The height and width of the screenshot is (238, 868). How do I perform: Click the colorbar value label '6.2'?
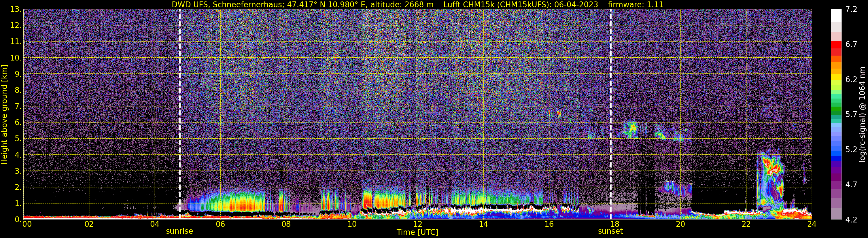pyautogui.click(x=852, y=80)
